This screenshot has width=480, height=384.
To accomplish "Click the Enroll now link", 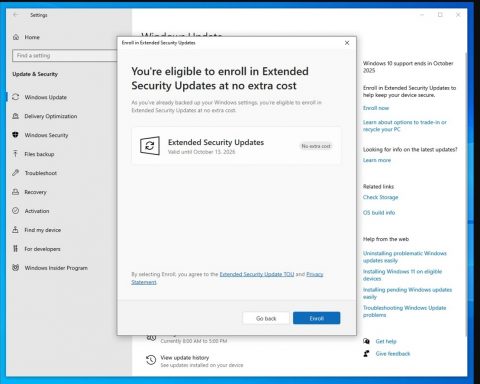I will (x=376, y=108).
